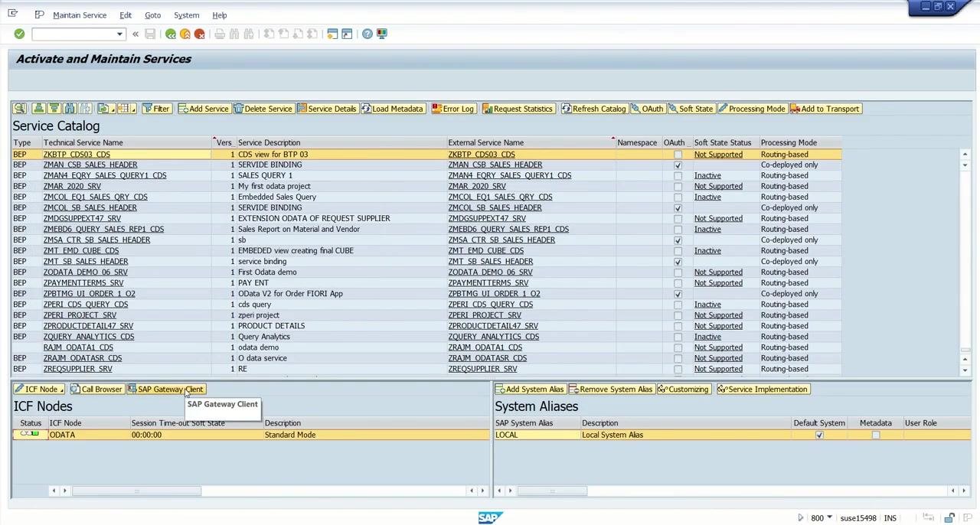980x525 pixels.
Task: Open the Help menu
Action: [x=219, y=15]
